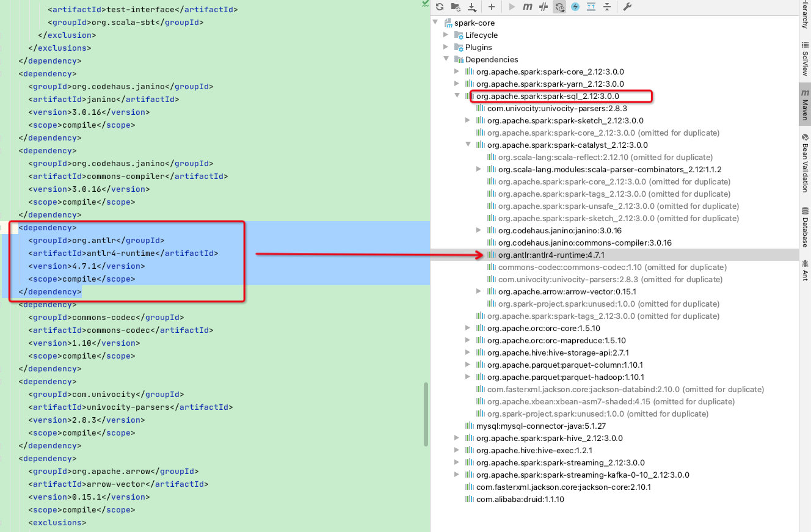811x532 pixels.
Task: Expand the arrow-vector:0.15.1 dependency
Action: point(479,291)
